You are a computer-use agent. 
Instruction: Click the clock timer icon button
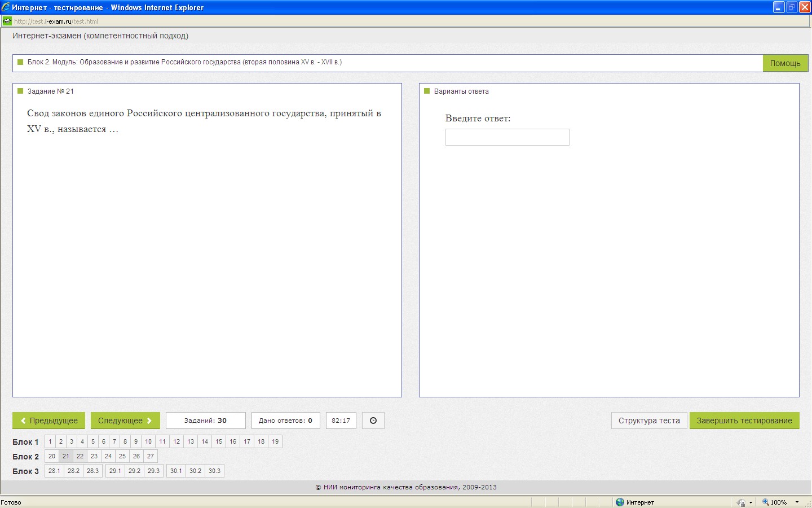click(373, 421)
